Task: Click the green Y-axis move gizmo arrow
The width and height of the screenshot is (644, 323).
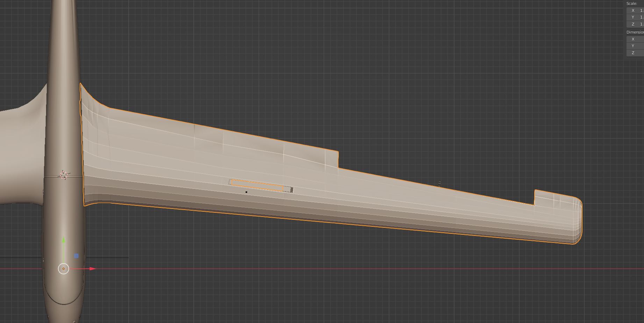Action: tap(64, 241)
